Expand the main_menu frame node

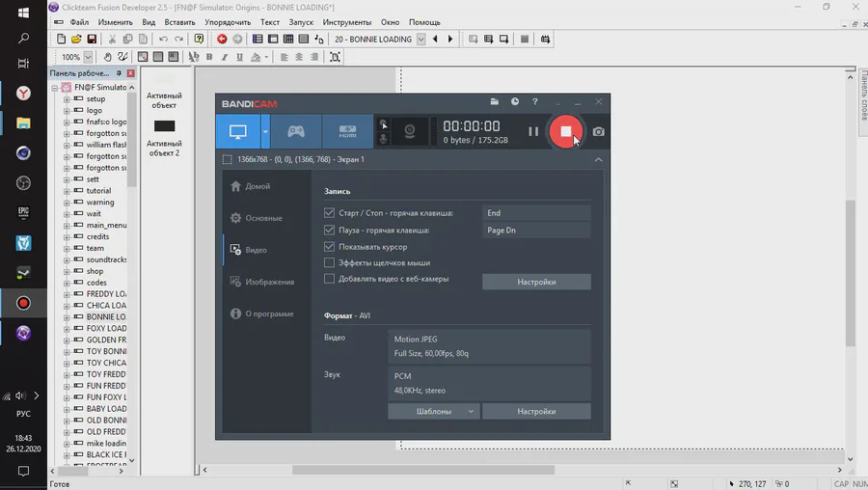click(x=67, y=226)
